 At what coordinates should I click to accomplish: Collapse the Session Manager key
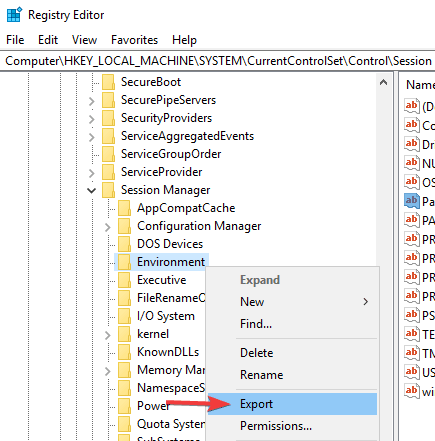click(x=91, y=191)
